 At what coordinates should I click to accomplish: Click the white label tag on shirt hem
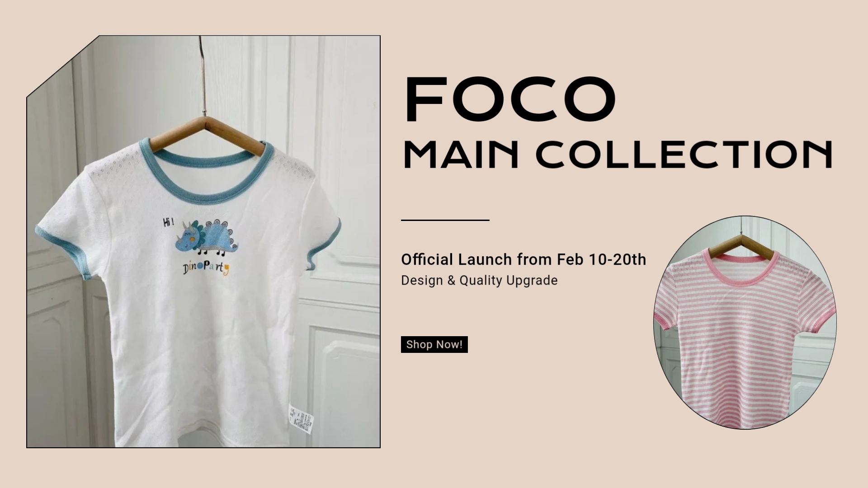coord(300,420)
